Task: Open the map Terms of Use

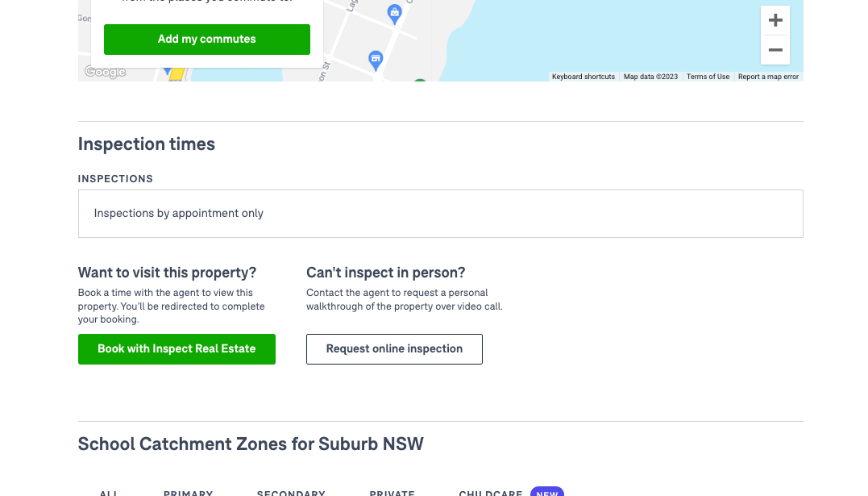Action: pyautogui.click(x=708, y=76)
